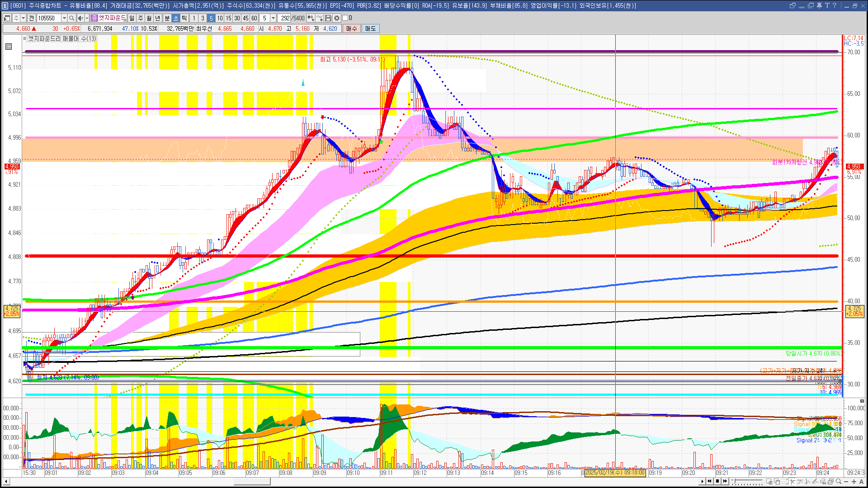Click the plus zoom-in icon at bottom right
This screenshot has height=488, width=868.
tap(854, 482)
